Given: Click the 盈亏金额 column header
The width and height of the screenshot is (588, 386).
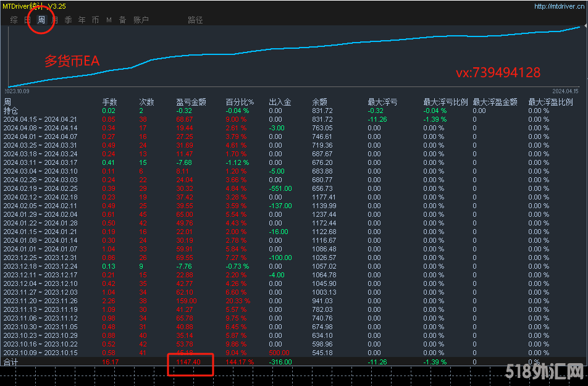Looking at the screenshot, I should (191, 102).
